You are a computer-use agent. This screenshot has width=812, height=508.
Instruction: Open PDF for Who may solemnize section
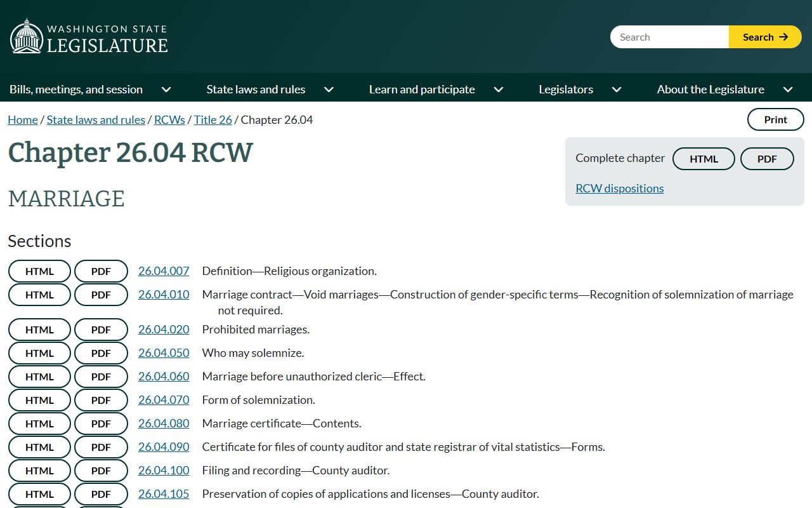tap(101, 353)
